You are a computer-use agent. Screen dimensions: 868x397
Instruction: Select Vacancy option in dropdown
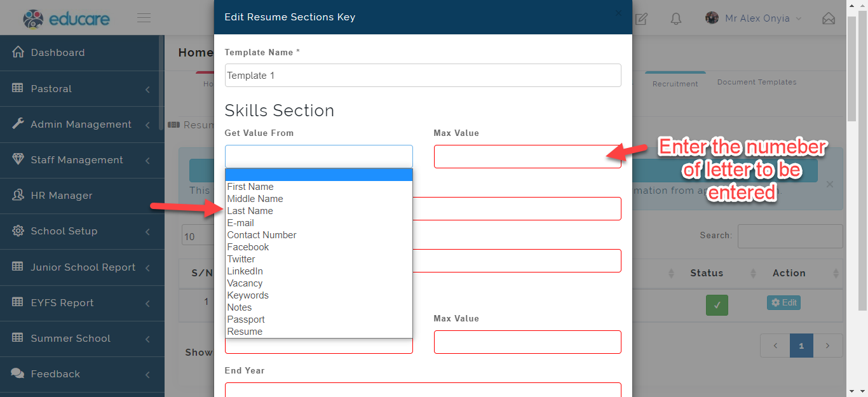tap(319, 283)
